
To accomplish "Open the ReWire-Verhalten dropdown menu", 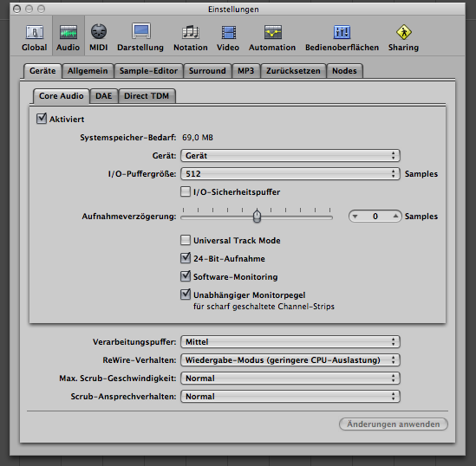I will (x=290, y=359).
